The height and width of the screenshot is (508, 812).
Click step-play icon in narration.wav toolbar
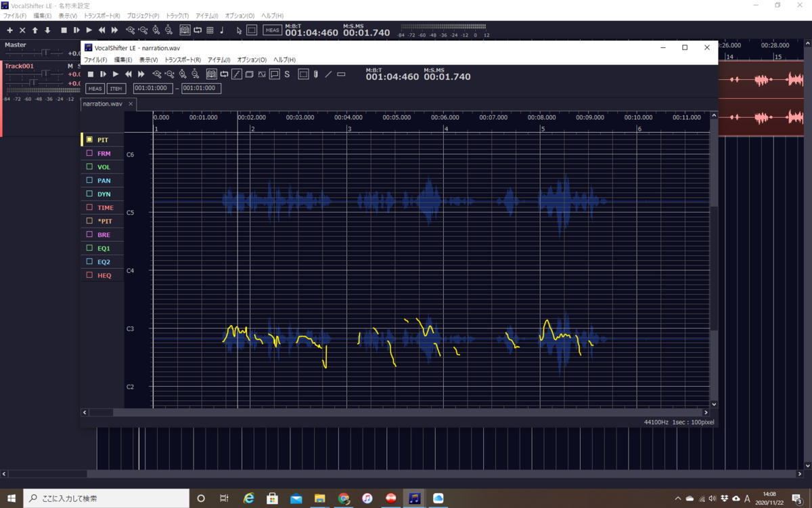[103, 74]
